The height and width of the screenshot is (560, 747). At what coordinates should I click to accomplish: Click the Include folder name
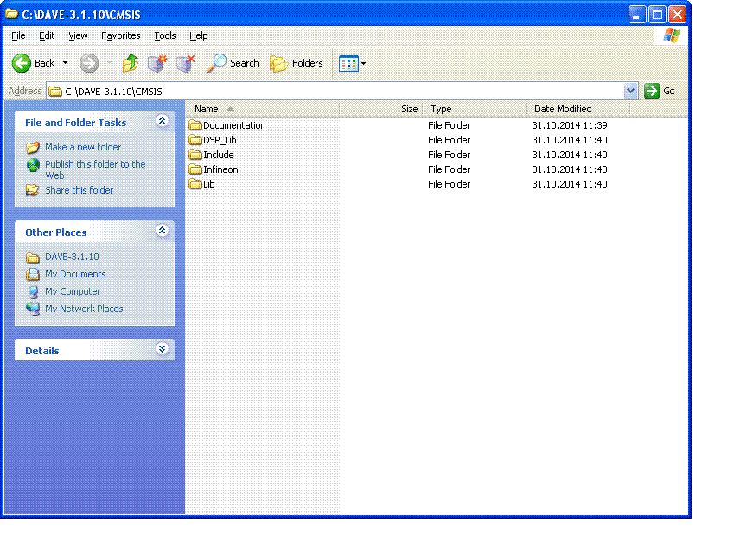pos(219,155)
